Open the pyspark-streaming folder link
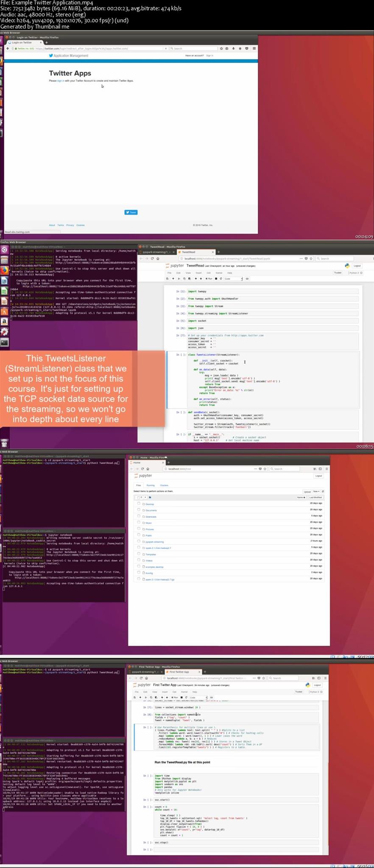 [x=154, y=542]
